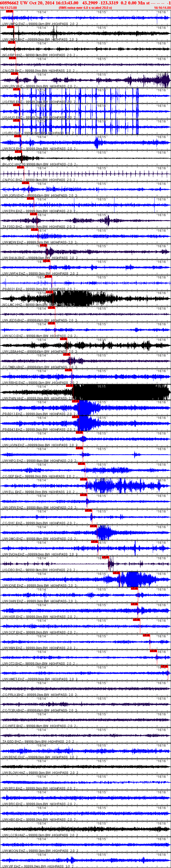Viewport: 171px width, 868px height.
Task: Click the 'UW HMET EHZ' trace label
Action: point(14,679)
